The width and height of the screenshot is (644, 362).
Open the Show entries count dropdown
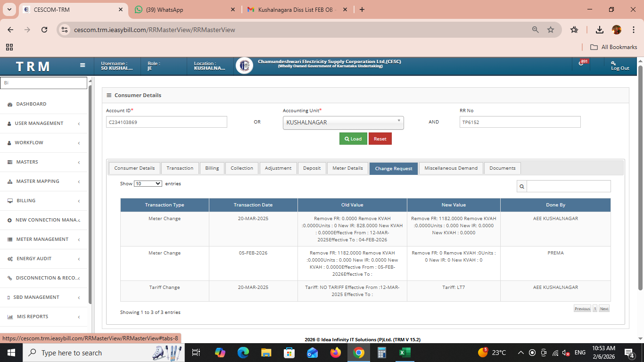(x=148, y=183)
